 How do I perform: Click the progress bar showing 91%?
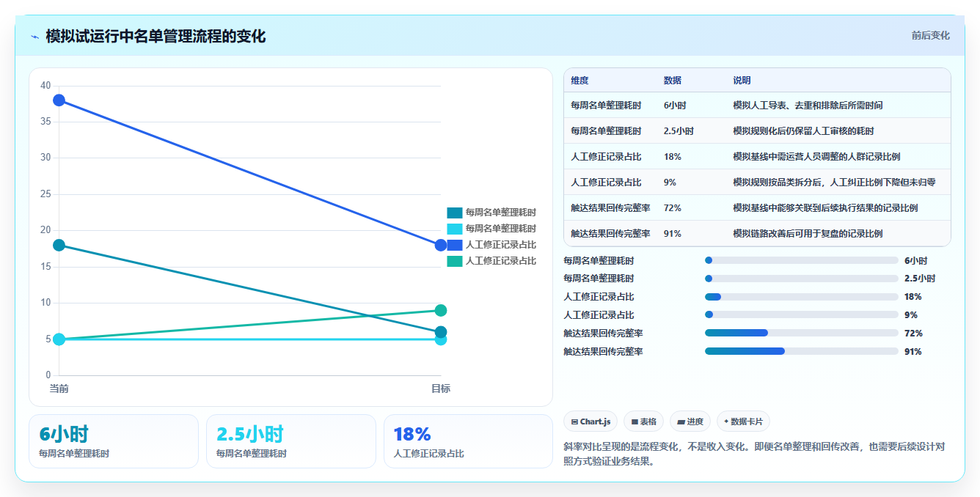point(801,351)
